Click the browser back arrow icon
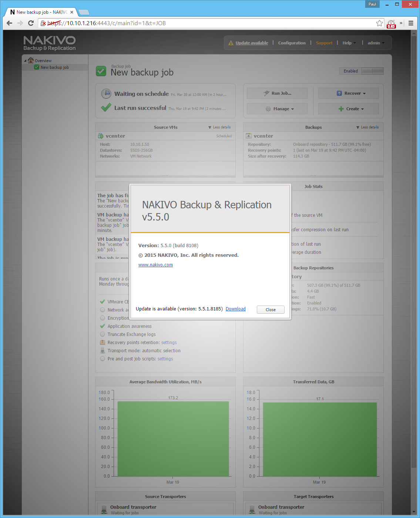Image resolution: width=420 pixels, height=518 pixels. (10, 23)
